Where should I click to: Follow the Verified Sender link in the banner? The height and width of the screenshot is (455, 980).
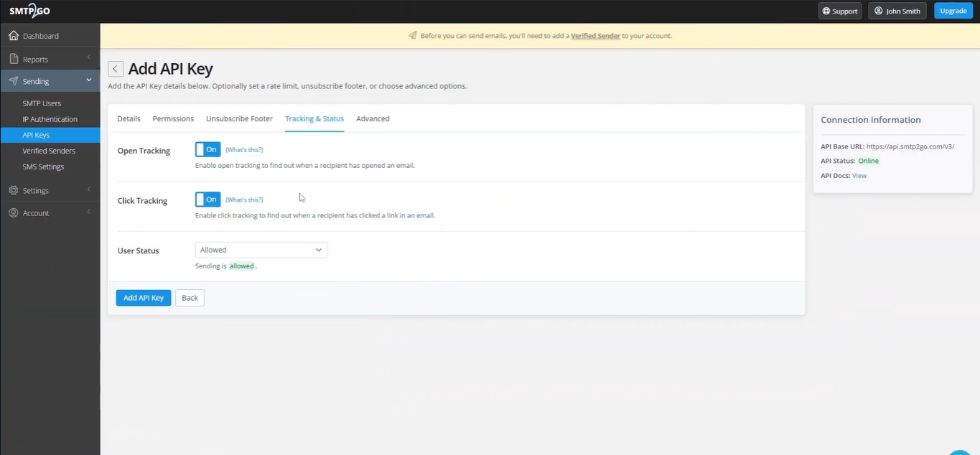tap(594, 35)
